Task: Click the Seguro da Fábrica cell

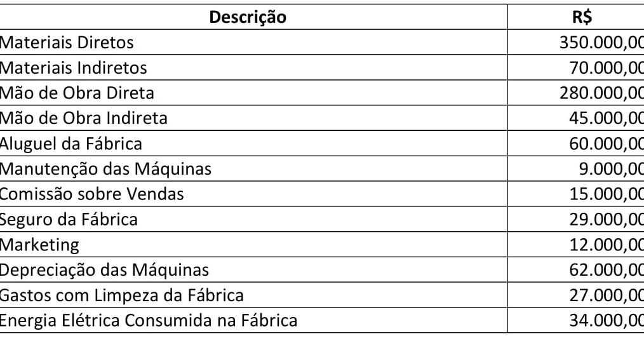Action: 69,219
